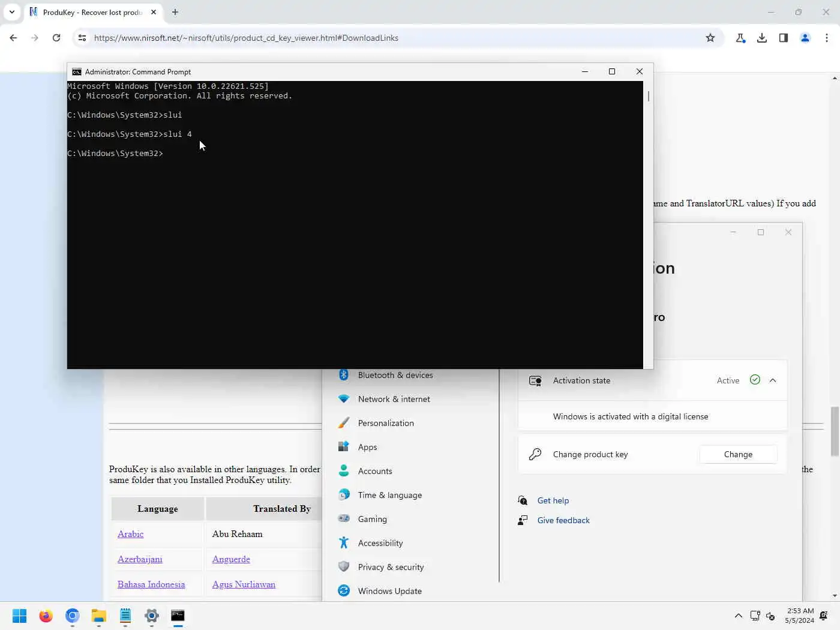Open Settings gear on the taskbar
Image resolution: width=840 pixels, height=630 pixels.
pos(152,616)
